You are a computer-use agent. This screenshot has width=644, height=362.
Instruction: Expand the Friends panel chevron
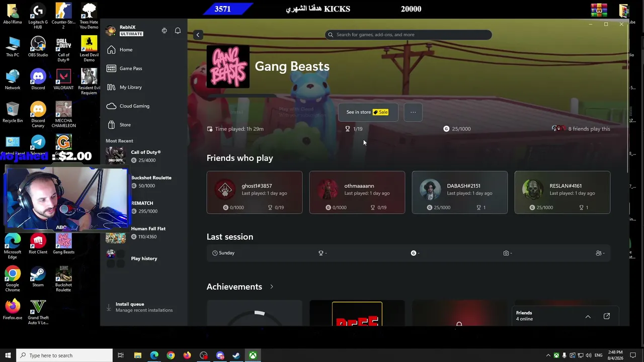pos(588,316)
